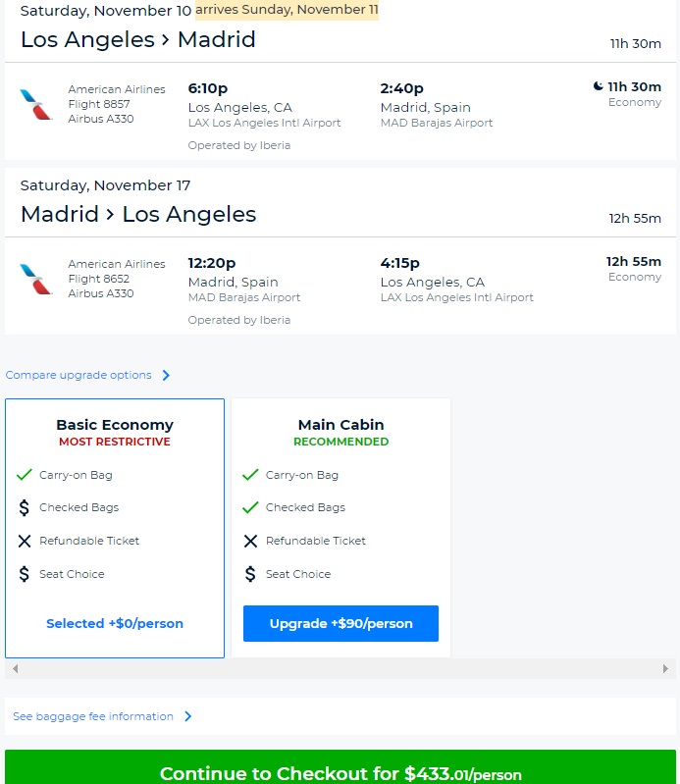Expand See baggage fee information chevron

point(187,716)
